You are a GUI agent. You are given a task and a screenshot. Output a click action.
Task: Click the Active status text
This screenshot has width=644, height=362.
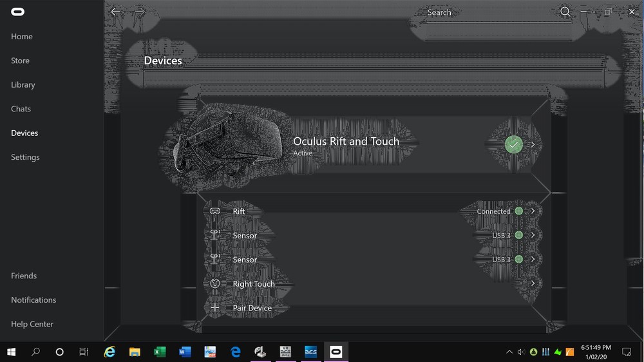click(x=303, y=153)
